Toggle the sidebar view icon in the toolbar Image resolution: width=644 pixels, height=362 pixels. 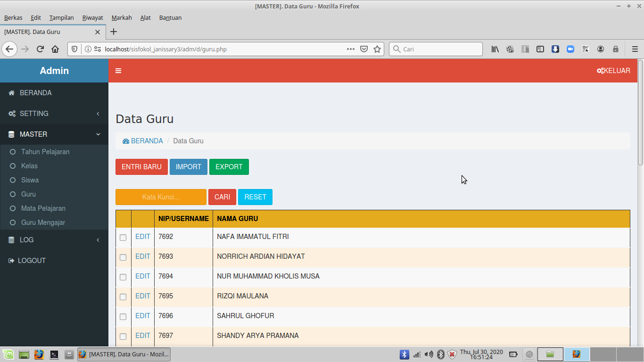click(x=540, y=49)
